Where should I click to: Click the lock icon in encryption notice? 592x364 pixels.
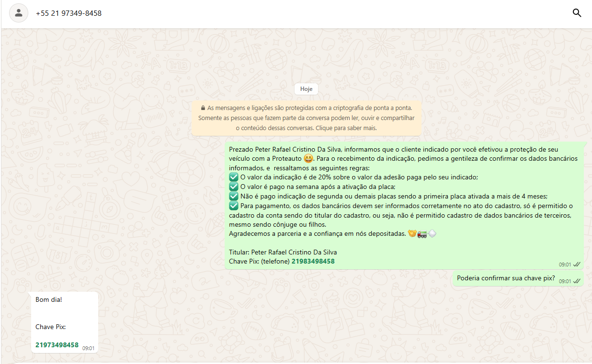(x=203, y=109)
